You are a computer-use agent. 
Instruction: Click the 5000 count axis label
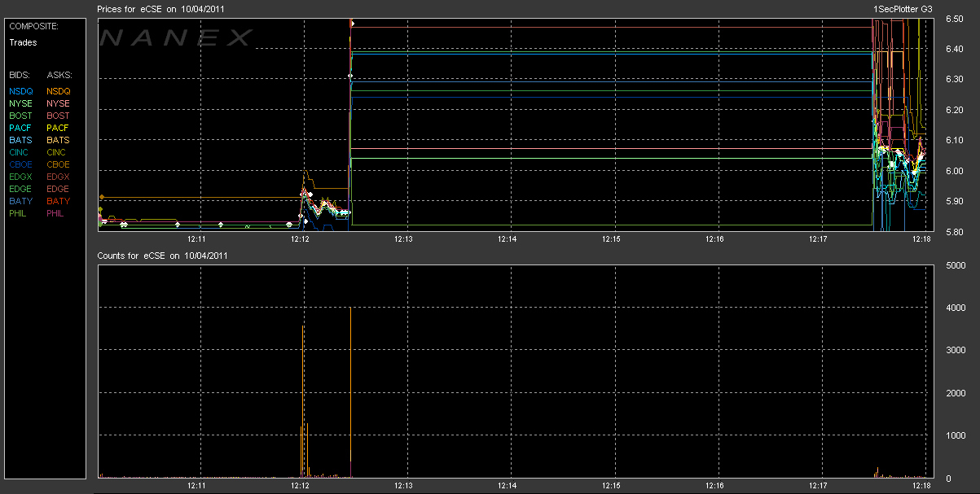(955, 265)
